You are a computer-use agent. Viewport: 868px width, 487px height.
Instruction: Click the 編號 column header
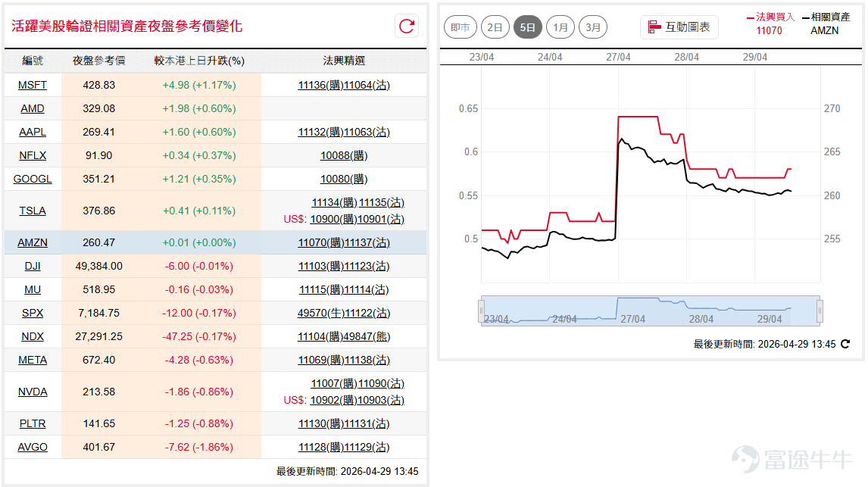click(33, 61)
